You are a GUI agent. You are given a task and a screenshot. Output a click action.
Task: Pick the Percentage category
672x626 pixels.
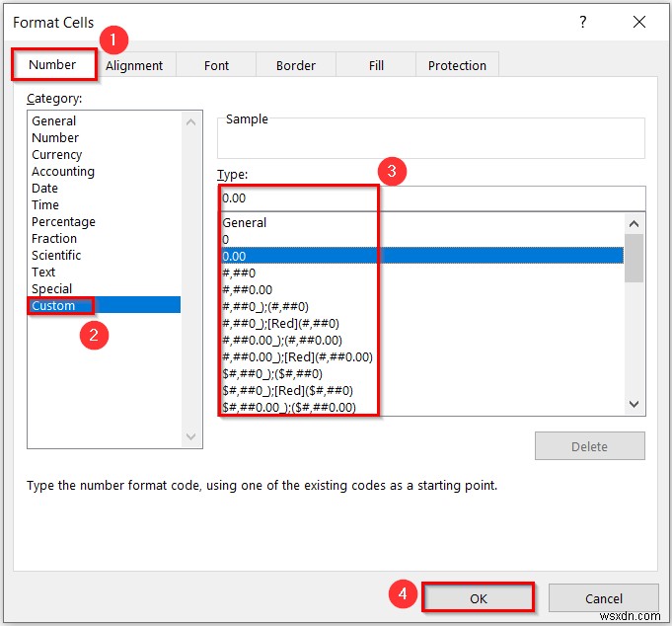tap(106, 222)
